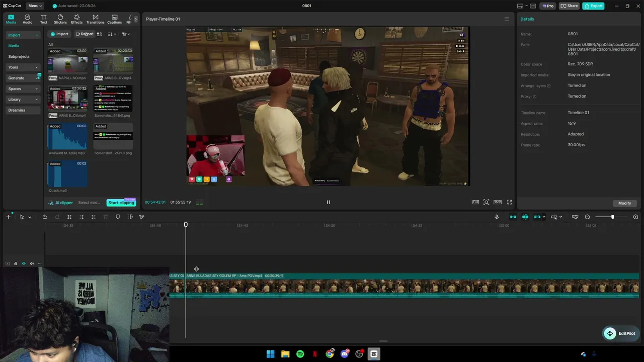This screenshot has width=644, height=362.
Task: Choose the Select pointer tool
Action: pos(22,217)
